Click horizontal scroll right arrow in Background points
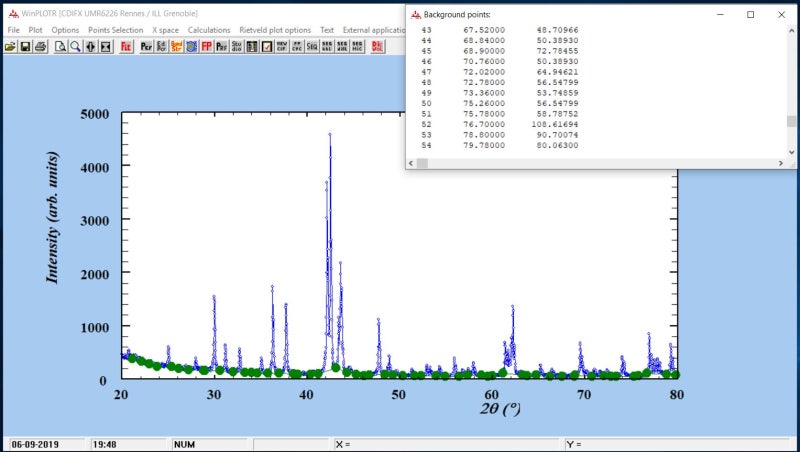800x452 pixels. point(781,163)
